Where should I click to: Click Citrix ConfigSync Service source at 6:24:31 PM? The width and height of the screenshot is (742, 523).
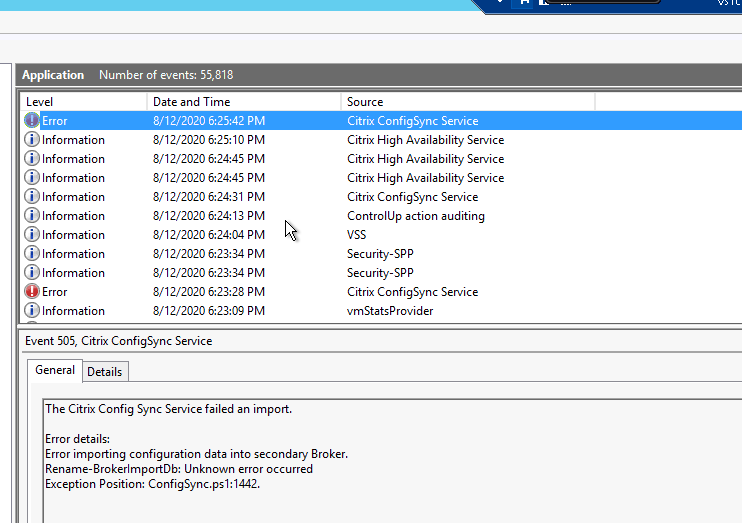[x=413, y=196]
